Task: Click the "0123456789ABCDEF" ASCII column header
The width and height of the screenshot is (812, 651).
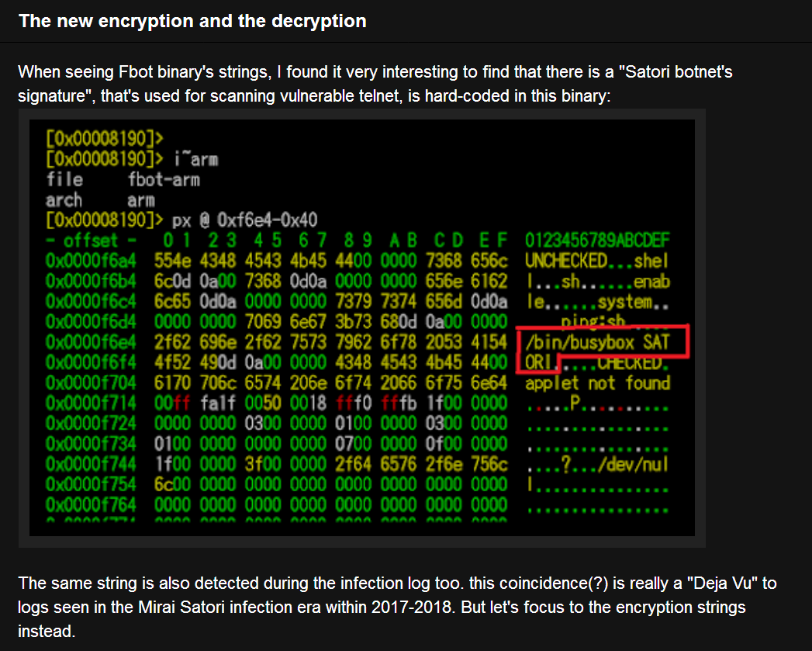Action: click(x=597, y=240)
